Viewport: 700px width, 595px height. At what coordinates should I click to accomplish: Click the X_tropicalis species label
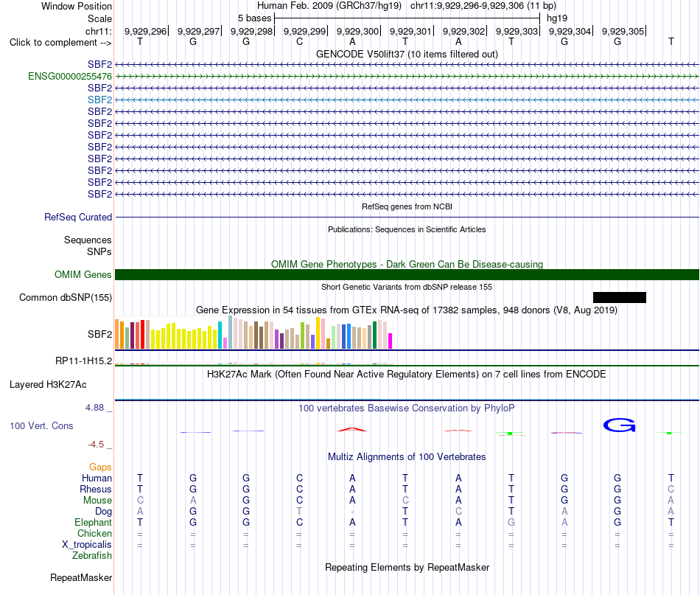pyautogui.click(x=87, y=545)
